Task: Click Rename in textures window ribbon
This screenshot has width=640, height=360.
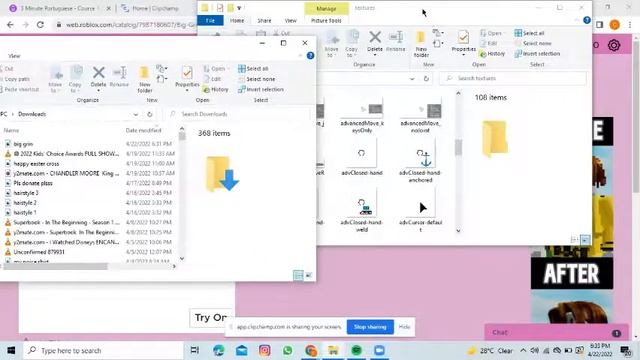Action: [x=396, y=42]
